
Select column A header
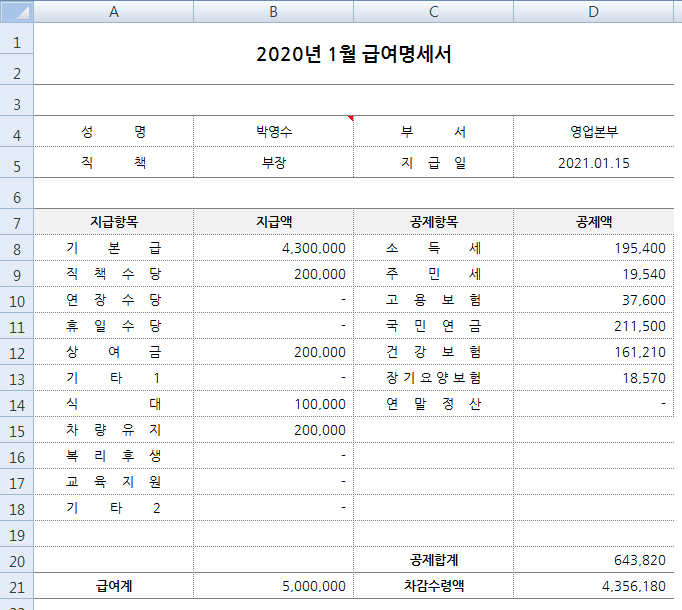(x=114, y=11)
